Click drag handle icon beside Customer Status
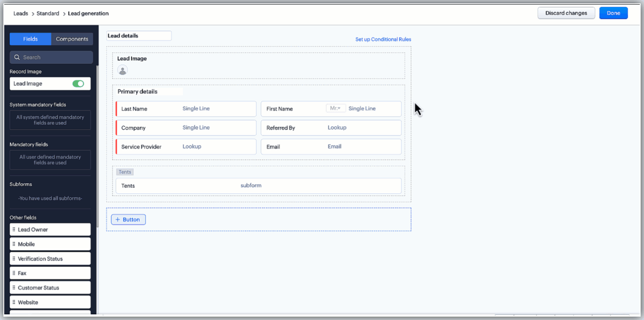The height and width of the screenshot is (320, 644). (x=14, y=288)
